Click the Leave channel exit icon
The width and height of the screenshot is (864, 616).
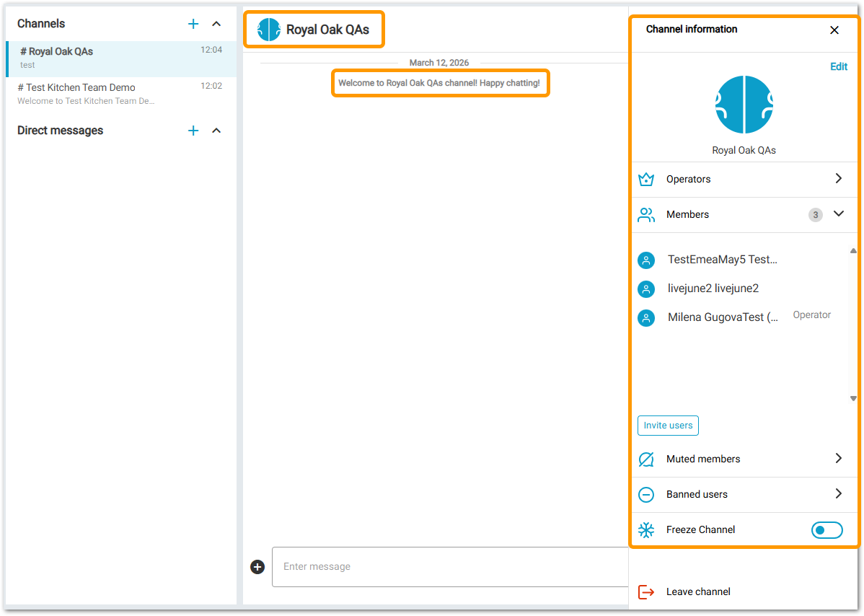coord(646,591)
